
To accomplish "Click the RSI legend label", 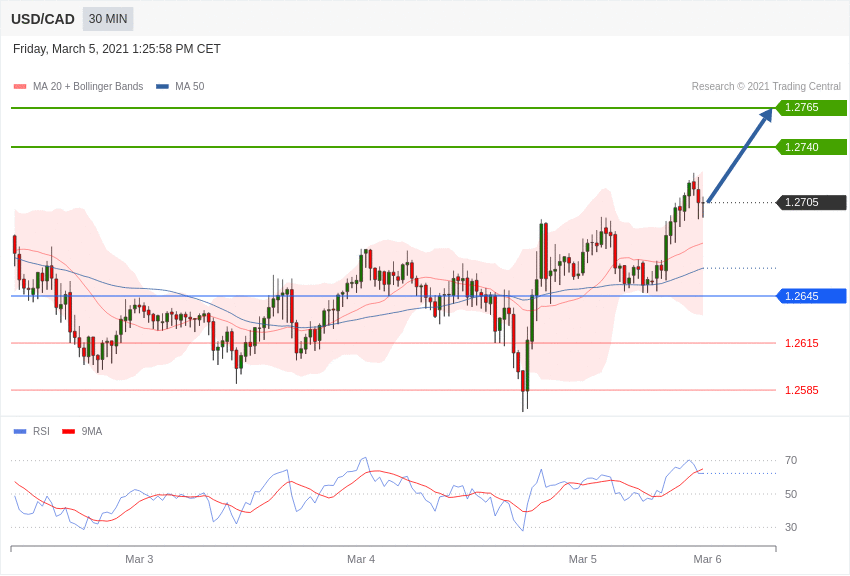I will (x=41, y=431).
